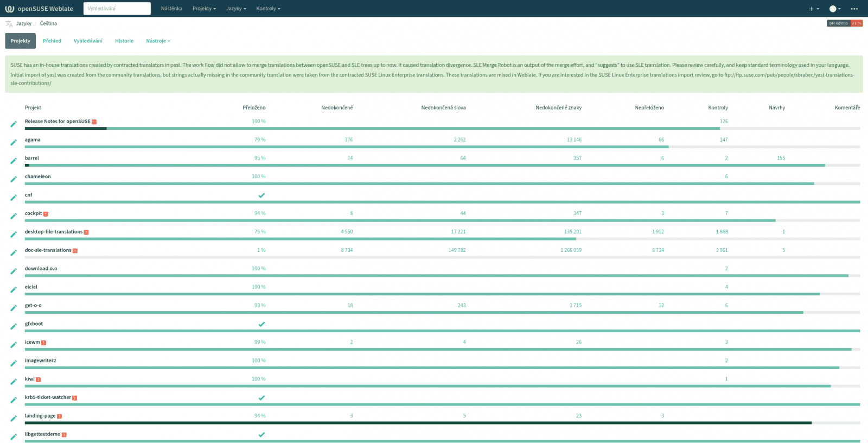Open the krb5-ticket-watcher project link
Screen dimensions: 868x443
48,397
